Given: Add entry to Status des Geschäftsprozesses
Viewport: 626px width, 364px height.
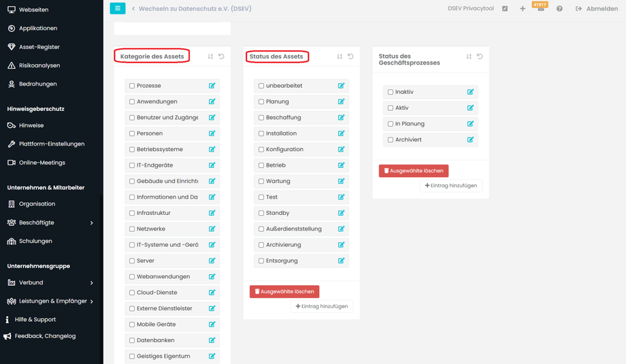Looking at the screenshot, I should [450, 186].
